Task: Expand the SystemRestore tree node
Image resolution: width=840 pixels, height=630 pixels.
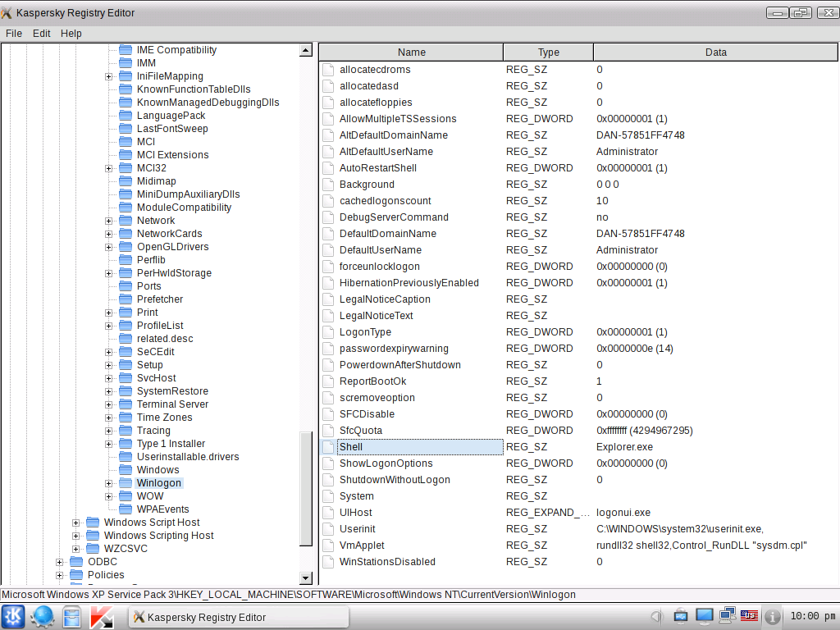Action: [x=109, y=391]
